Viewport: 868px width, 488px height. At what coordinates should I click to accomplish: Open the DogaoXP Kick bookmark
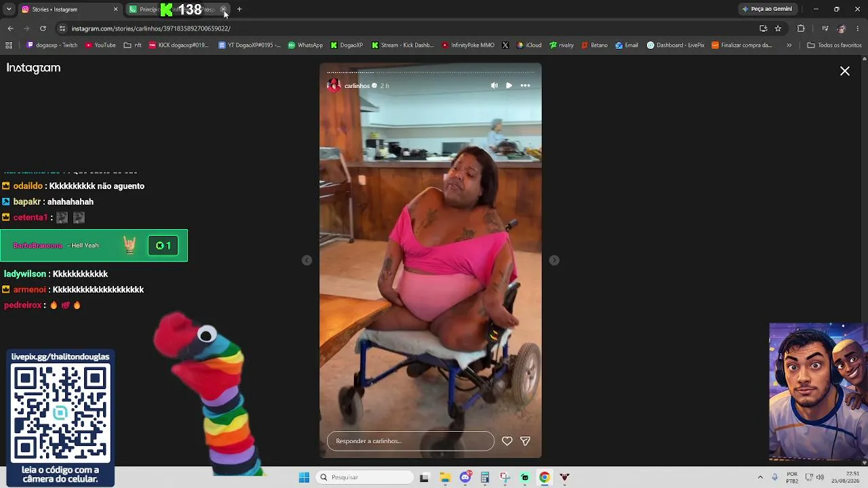[347, 45]
